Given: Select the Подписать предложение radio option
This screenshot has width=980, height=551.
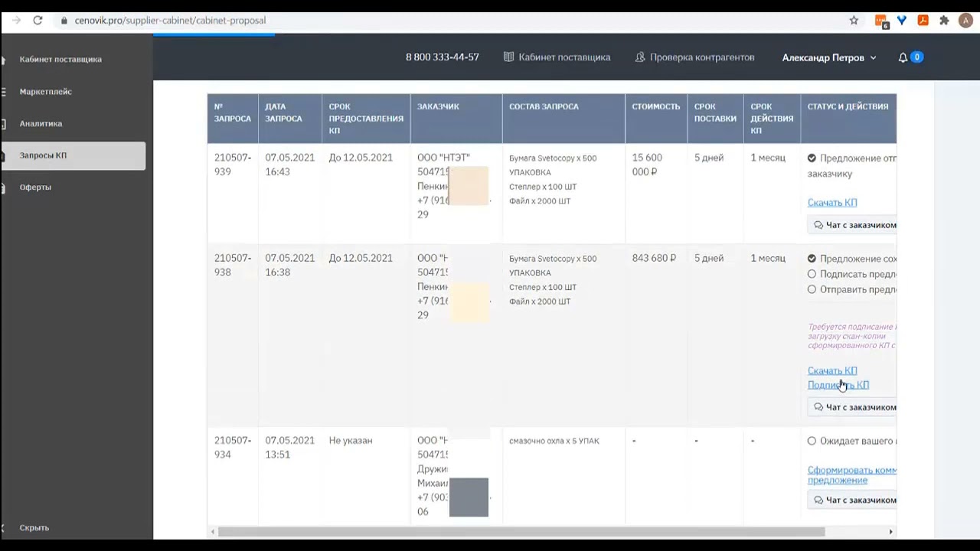Looking at the screenshot, I should (812, 274).
